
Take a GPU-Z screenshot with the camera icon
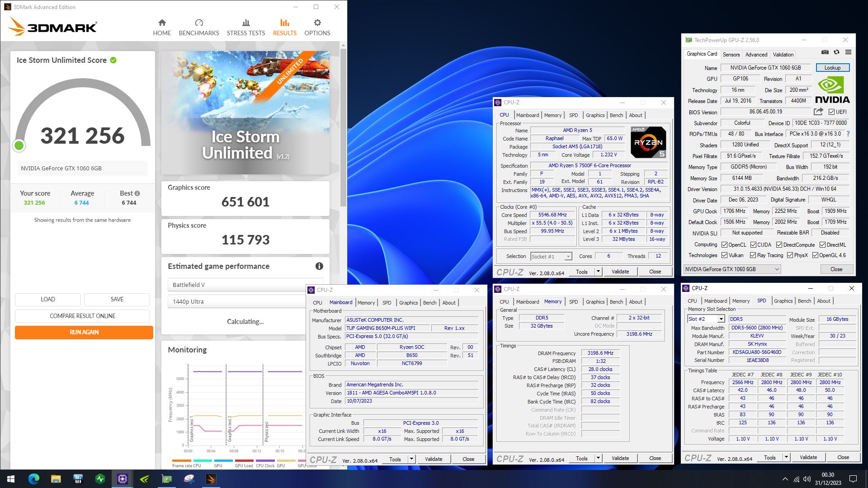[825, 52]
